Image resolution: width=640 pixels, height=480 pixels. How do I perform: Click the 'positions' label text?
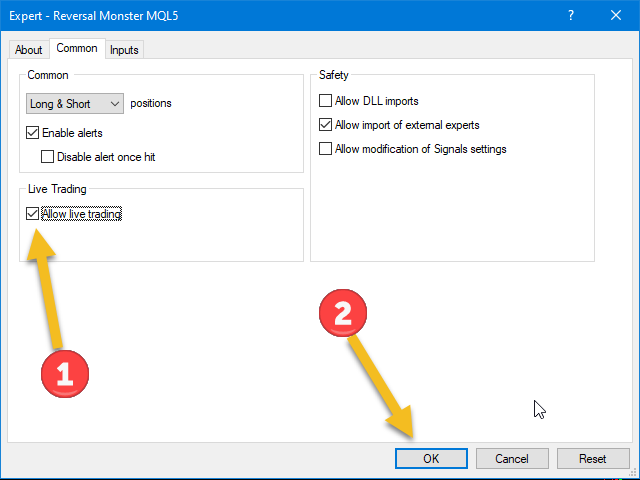pos(151,103)
